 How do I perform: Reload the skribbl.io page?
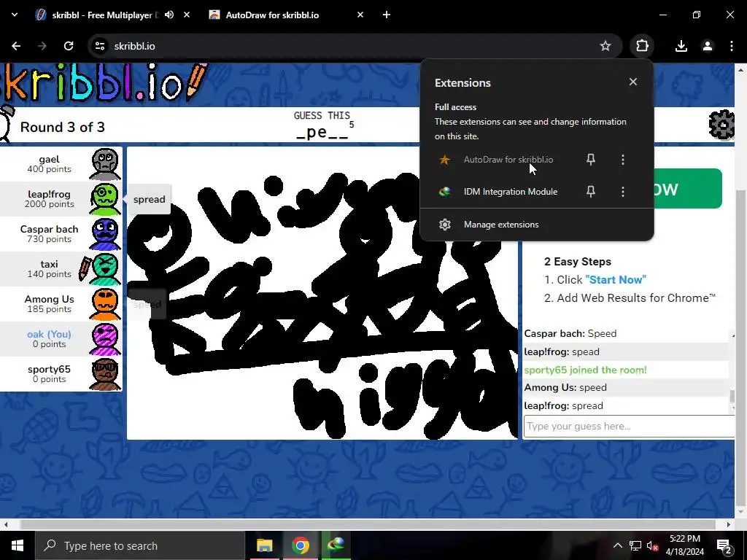coord(69,46)
